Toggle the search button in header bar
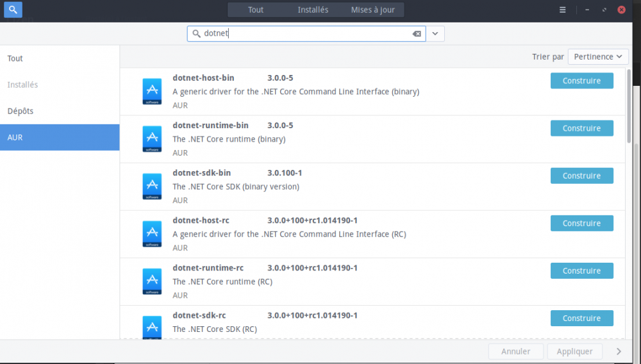 (13, 10)
